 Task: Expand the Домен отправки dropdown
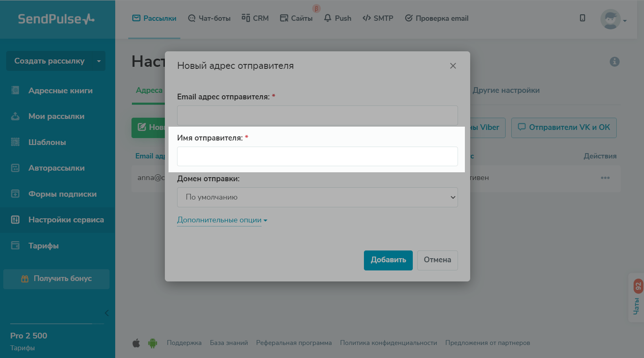317,197
